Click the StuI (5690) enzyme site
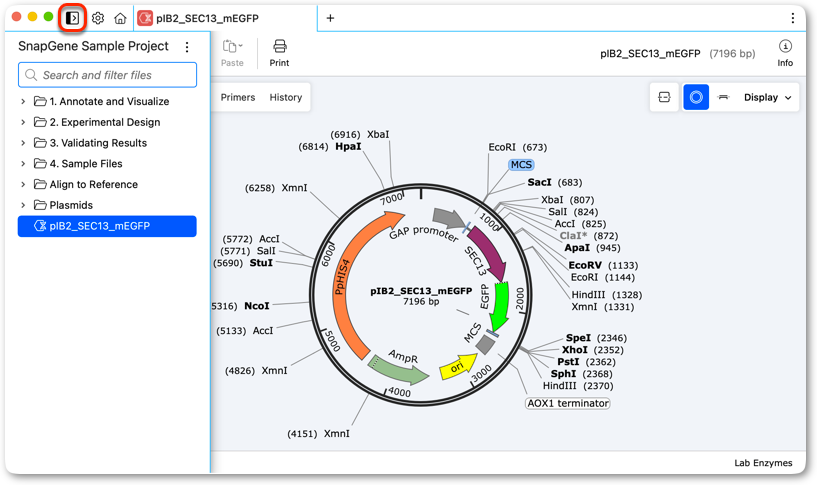 click(x=243, y=263)
